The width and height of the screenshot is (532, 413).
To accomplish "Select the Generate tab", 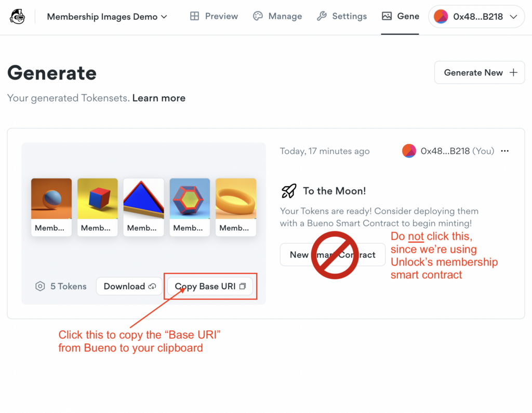I will tap(400, 16).
